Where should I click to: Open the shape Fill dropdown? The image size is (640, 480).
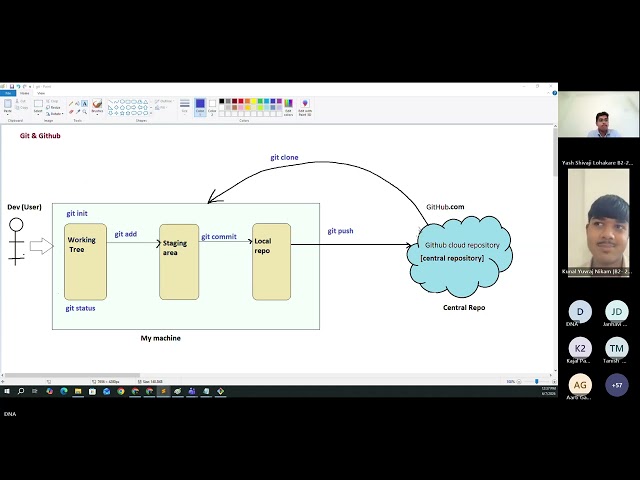coord(162,108)
